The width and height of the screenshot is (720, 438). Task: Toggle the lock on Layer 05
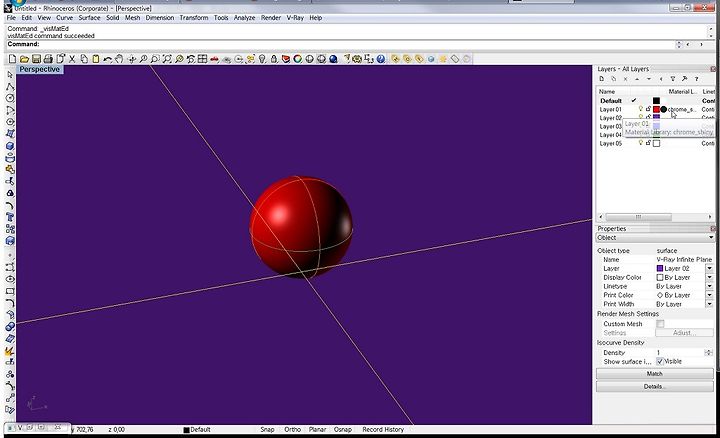[648, 143]
